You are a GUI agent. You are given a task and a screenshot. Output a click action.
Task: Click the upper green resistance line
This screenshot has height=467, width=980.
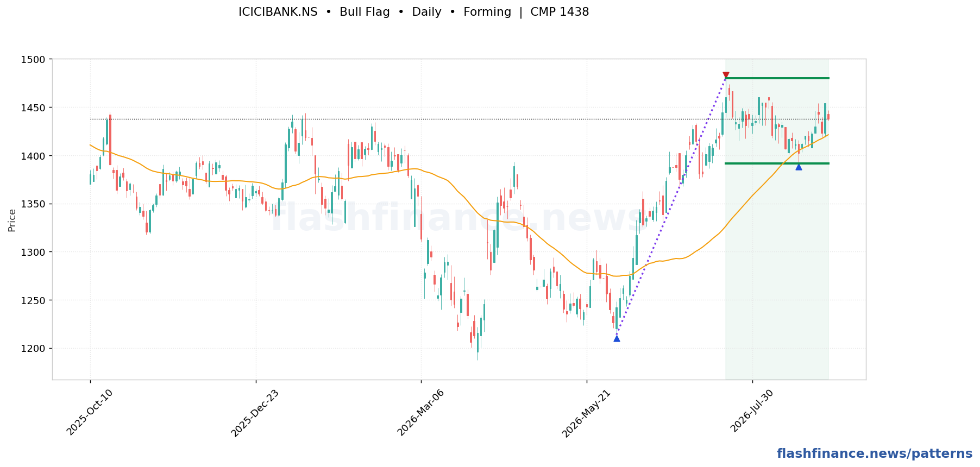(777, 78)
